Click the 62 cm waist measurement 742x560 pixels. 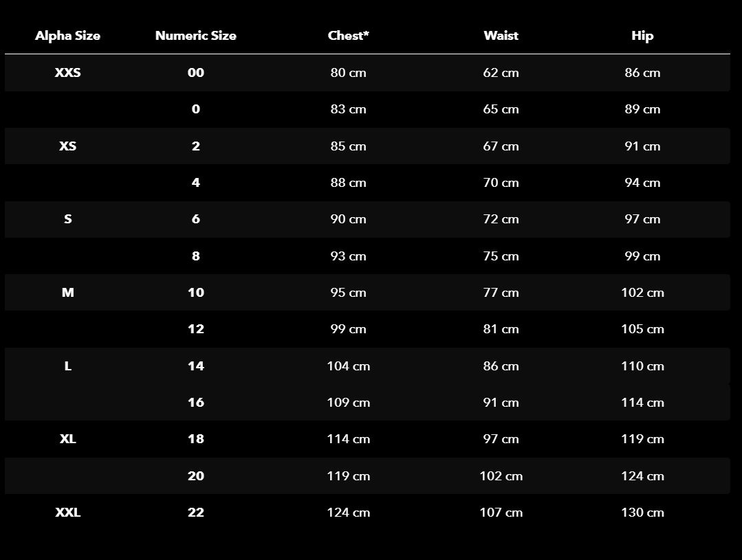[x=501, y=72]
